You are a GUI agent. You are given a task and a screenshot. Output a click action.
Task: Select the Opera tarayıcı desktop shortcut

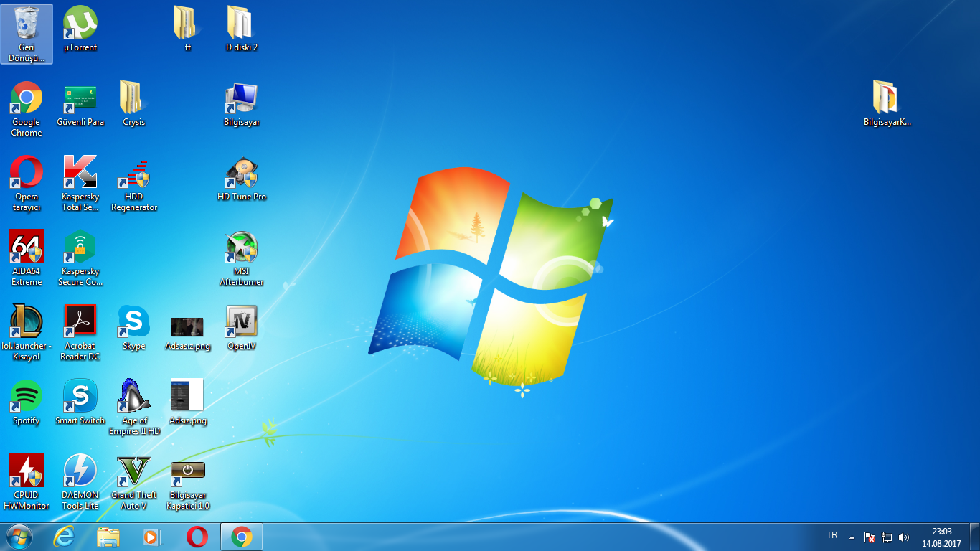point(27,183)
